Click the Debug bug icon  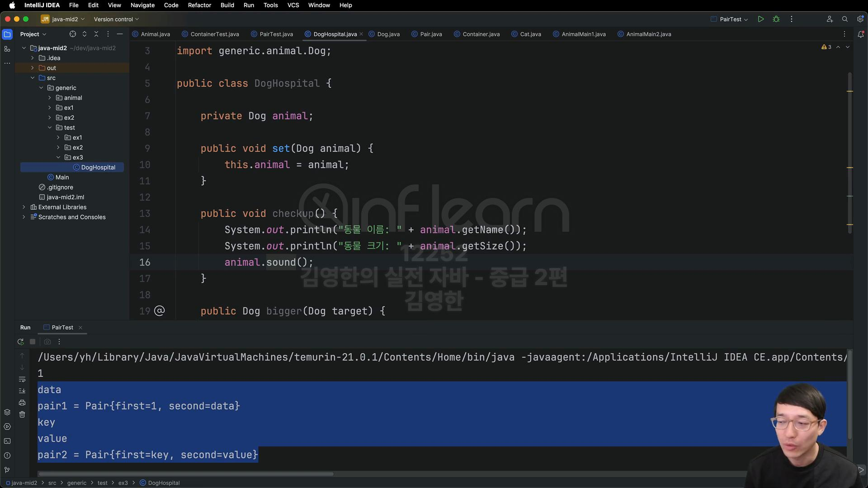point(776,19)
